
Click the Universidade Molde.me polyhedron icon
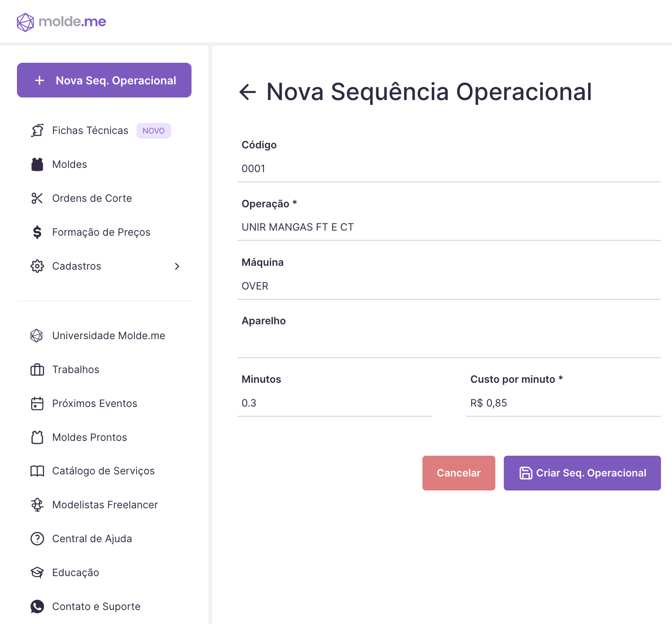pyautogui.click(x=37, y=336)
